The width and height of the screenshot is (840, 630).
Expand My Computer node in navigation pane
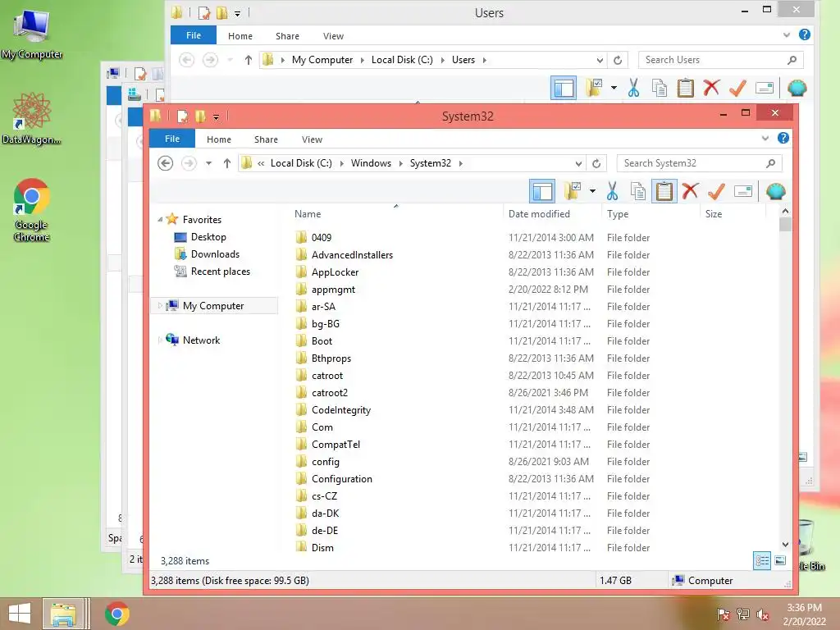pos(160,305)
